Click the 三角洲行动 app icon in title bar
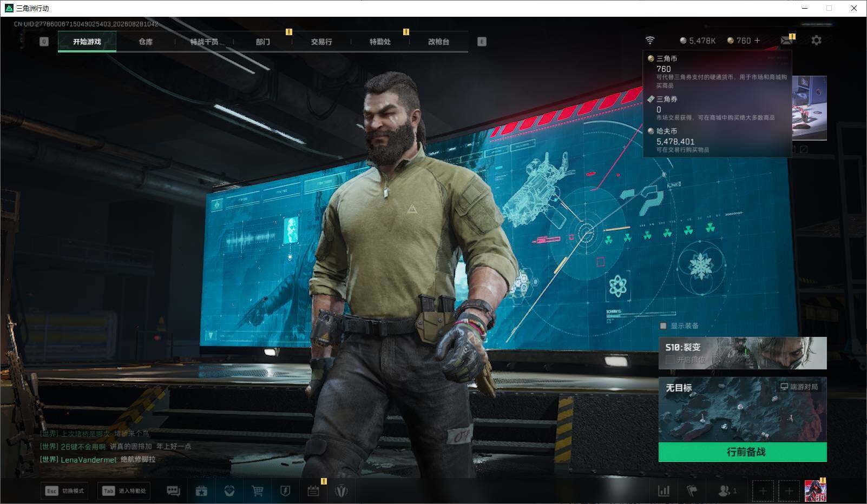Viewport: 867px width, 504px height. (x=9, y=8)
